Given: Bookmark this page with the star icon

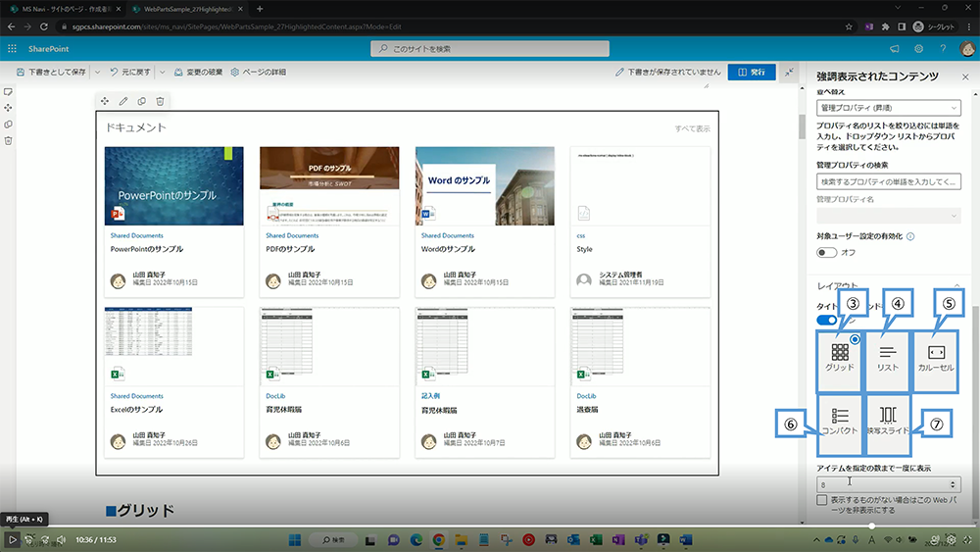Looking at the screenshot, I should [x=848, y=26].
